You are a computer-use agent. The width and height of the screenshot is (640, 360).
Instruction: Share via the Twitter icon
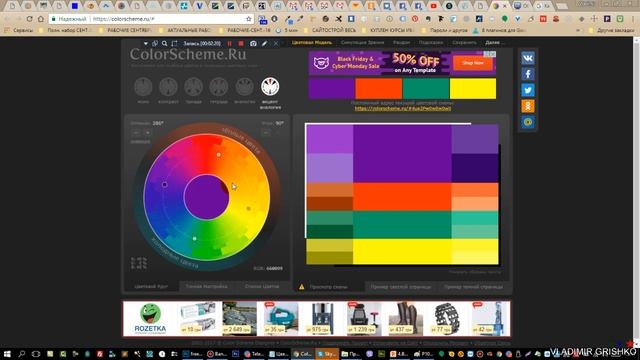527,90
